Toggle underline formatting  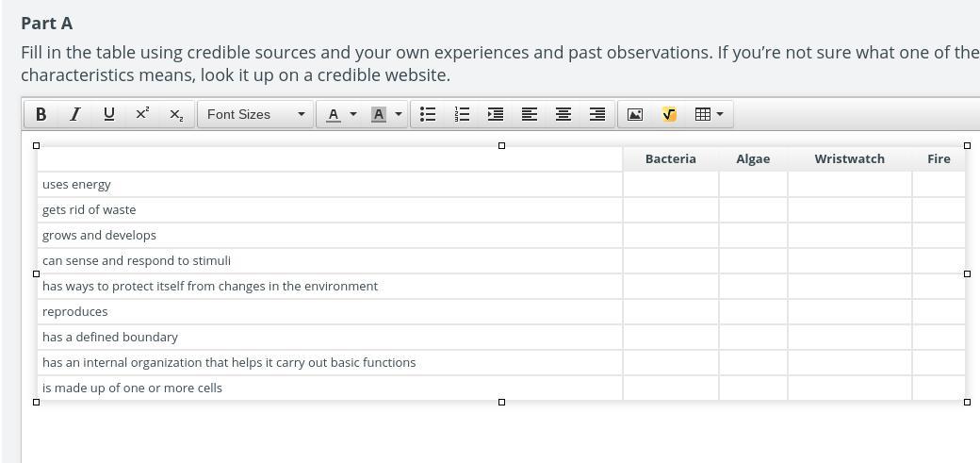108,114
